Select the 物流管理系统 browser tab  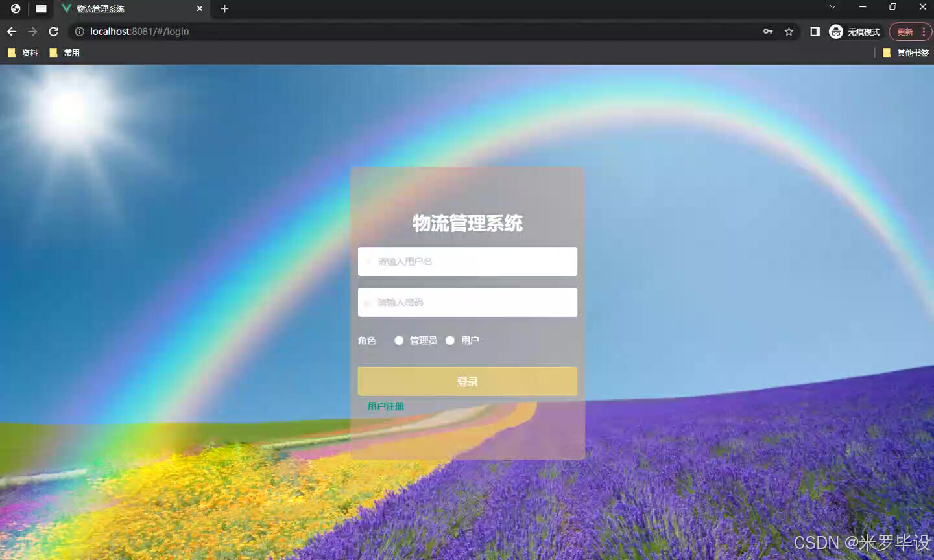click(x=132, y=8)
